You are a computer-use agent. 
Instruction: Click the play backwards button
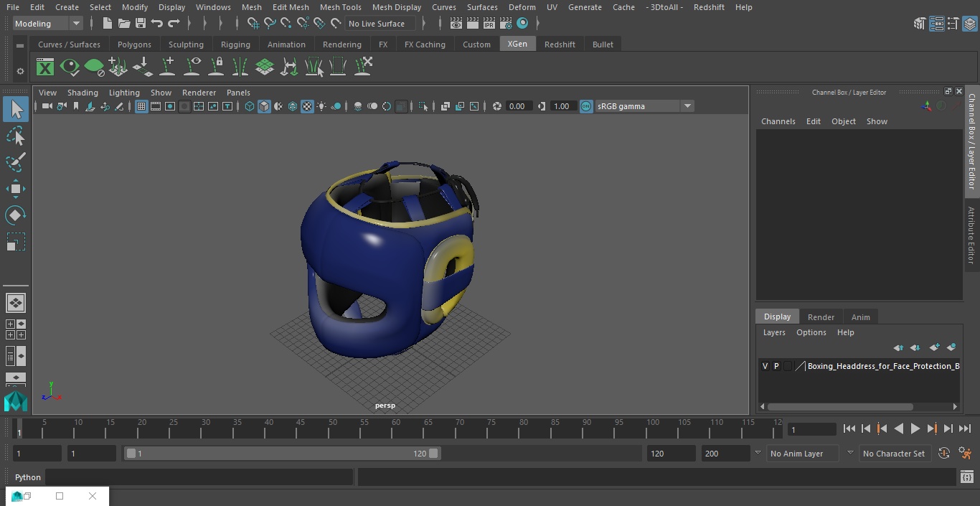(898, 428)
